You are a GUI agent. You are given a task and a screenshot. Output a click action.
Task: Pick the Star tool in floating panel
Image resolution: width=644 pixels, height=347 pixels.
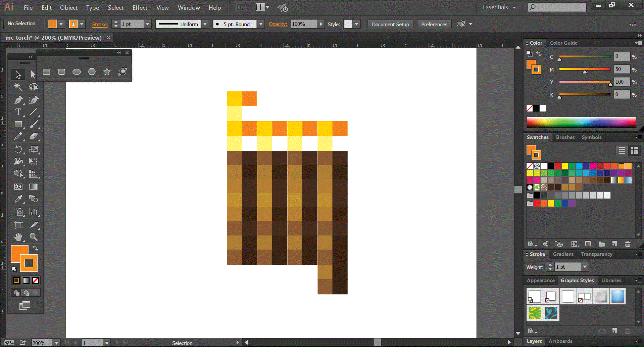tap(107, 72)
